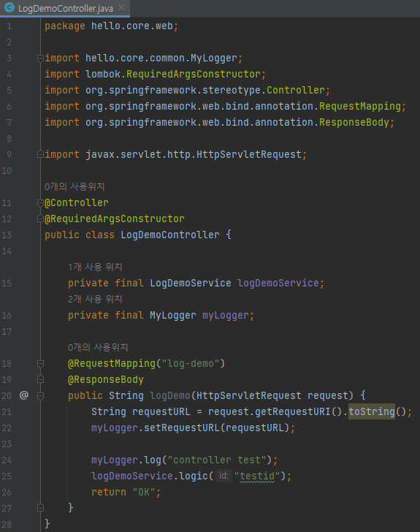Close the LogDemoController.java tab

121,7
